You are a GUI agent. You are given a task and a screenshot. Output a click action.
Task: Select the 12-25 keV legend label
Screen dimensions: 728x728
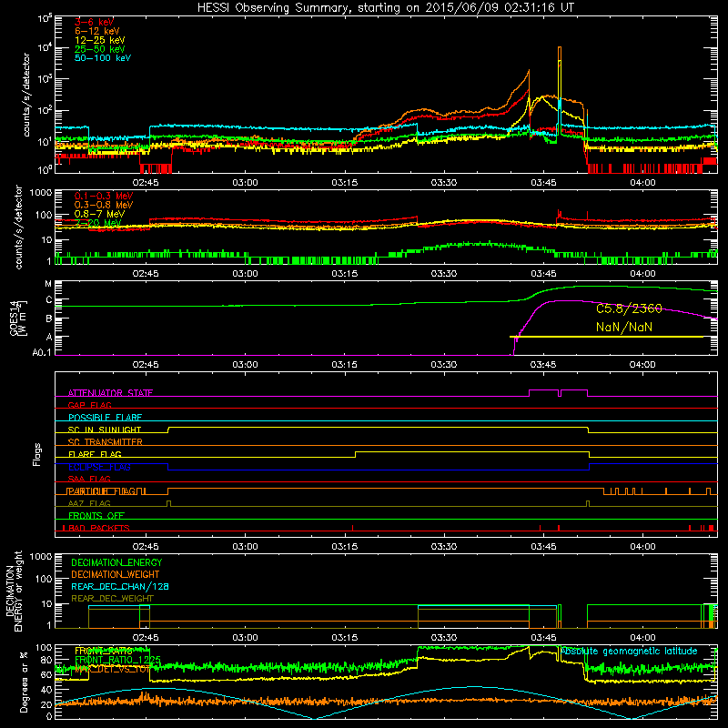[x=99, y=40]
